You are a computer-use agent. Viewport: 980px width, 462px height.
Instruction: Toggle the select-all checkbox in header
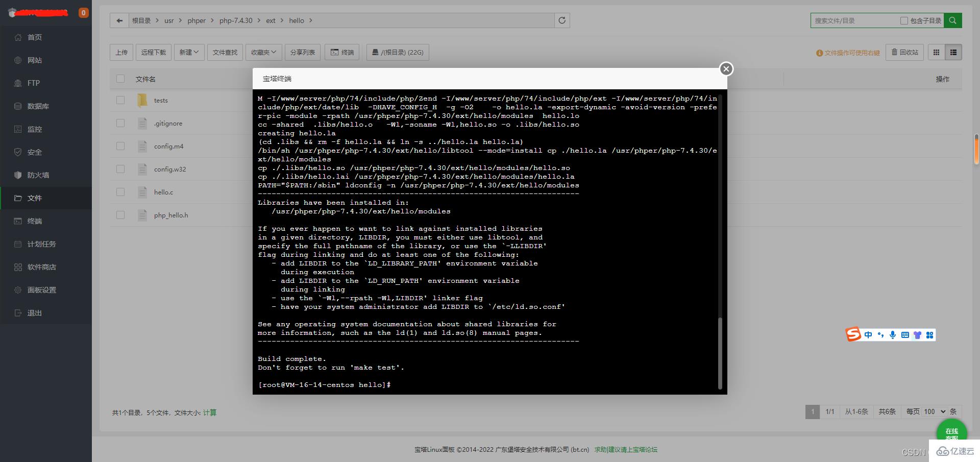click(120, 79)
